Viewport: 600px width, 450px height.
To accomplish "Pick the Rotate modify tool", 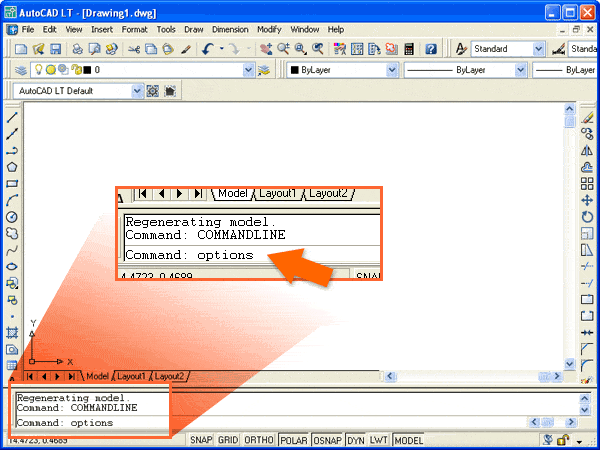I will (588, 216).
